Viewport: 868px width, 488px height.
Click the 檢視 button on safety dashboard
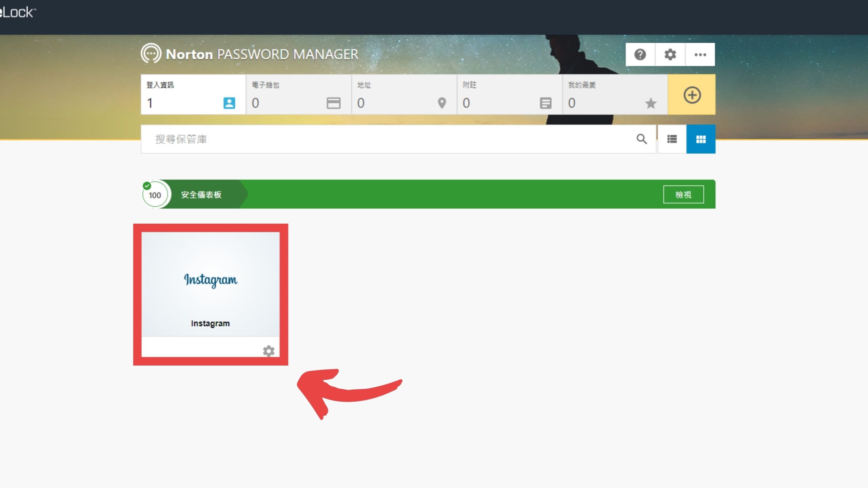click(x=683, y=195)
